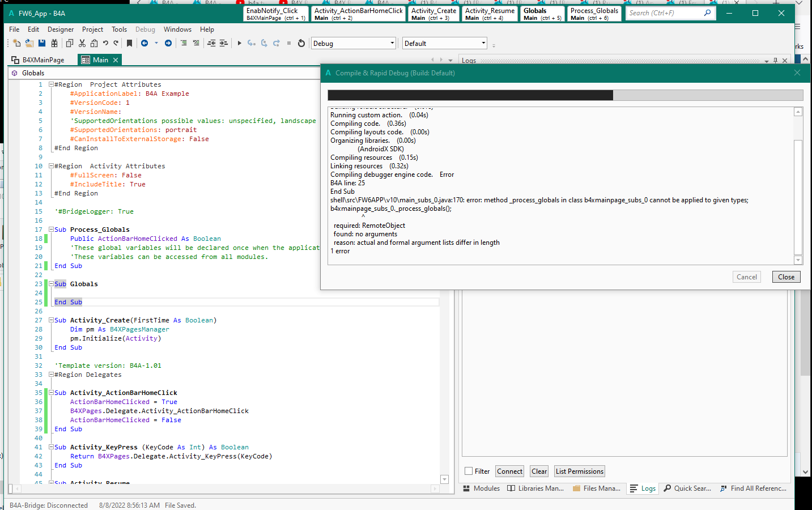Viewport: 812px width, 510px height.
Task: Collapse the Project Attributes region
Action: [51, 84]
